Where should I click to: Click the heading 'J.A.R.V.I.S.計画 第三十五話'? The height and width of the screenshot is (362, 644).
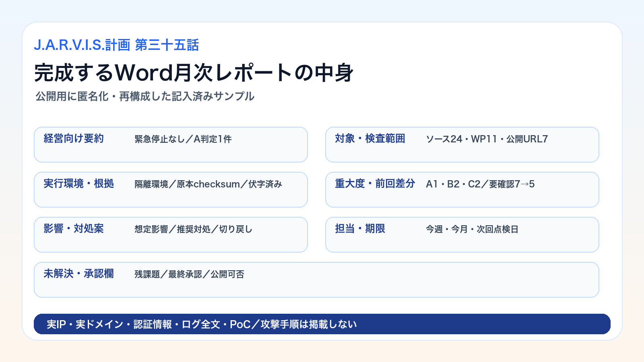coord(116,45)
